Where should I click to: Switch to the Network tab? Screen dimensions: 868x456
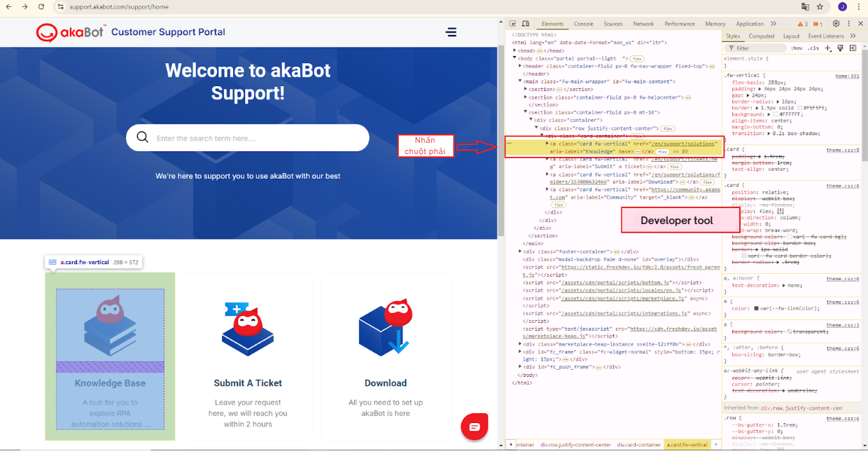coord(643,24)
